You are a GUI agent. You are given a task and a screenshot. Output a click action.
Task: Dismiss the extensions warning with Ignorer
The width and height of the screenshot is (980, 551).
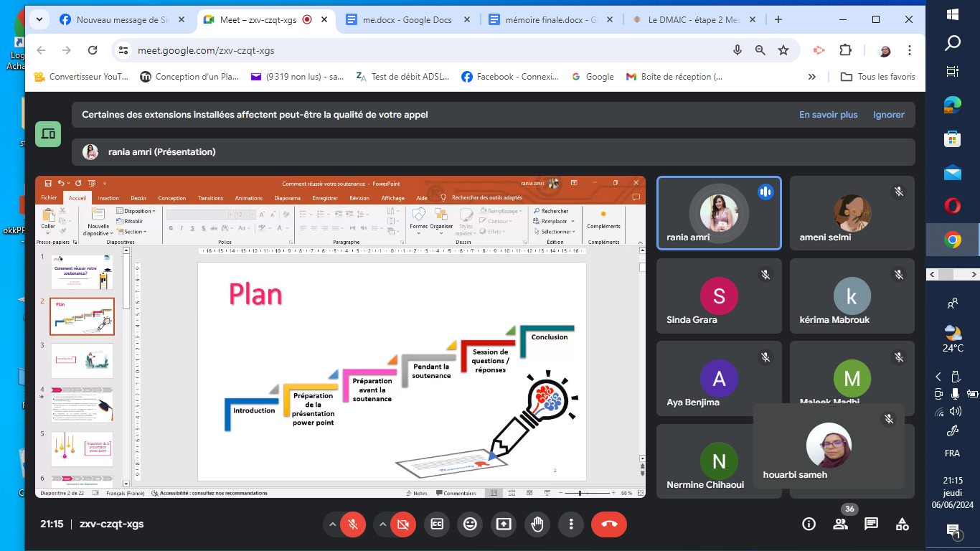pos(888,115)
